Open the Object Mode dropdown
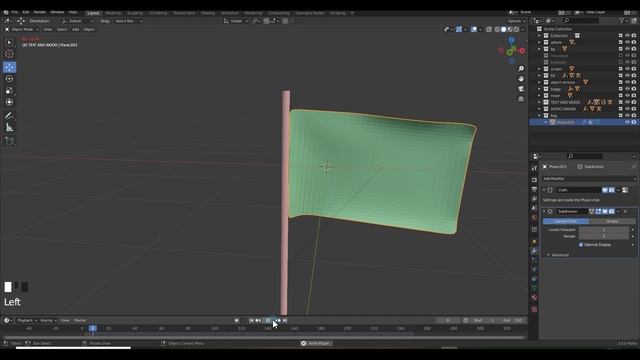This screenshot has height=360, width=640. point(22,29)
